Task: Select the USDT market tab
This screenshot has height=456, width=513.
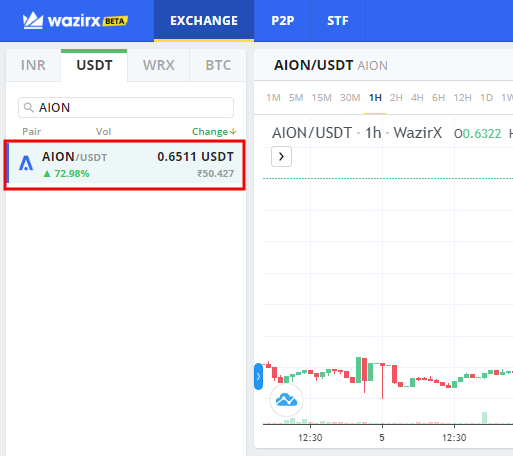Action: click(94, 65)
